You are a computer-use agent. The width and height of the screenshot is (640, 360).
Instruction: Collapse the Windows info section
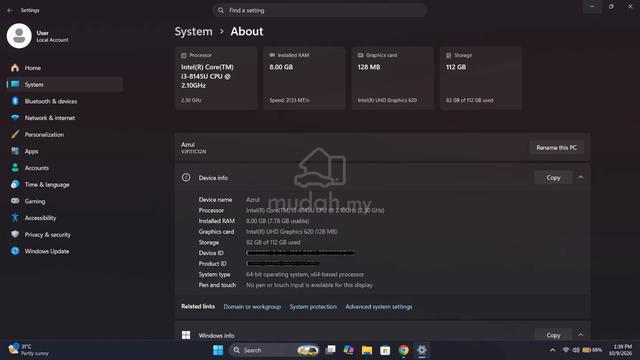(x=580, y=335)
